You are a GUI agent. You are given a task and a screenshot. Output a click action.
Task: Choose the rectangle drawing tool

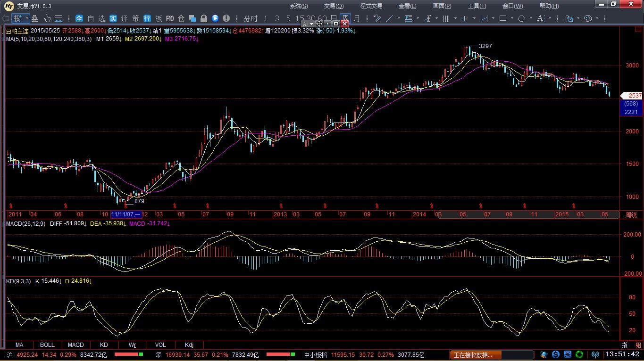(x=503, y=18)
